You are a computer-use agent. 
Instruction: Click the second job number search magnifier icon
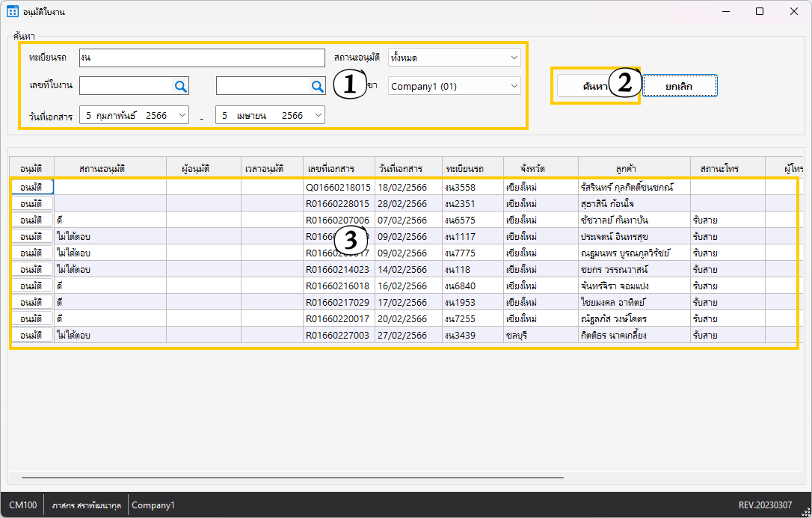(317, 87)
